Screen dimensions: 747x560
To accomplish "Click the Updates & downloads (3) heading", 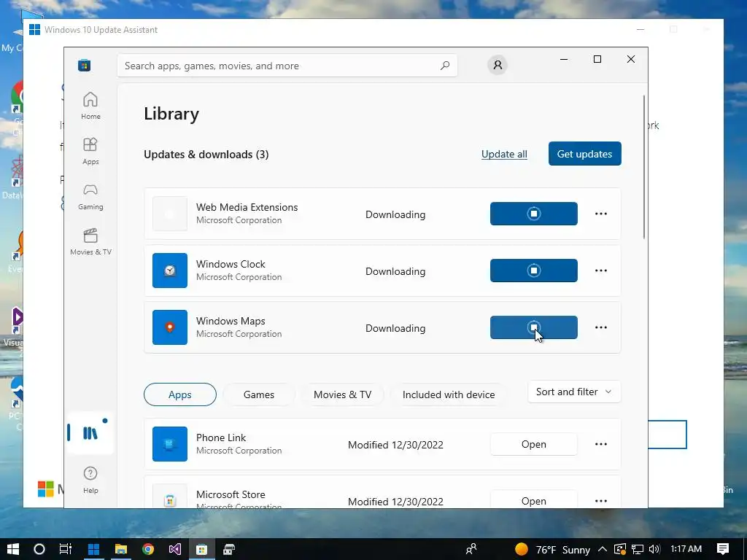I will (x=206, y=155).
